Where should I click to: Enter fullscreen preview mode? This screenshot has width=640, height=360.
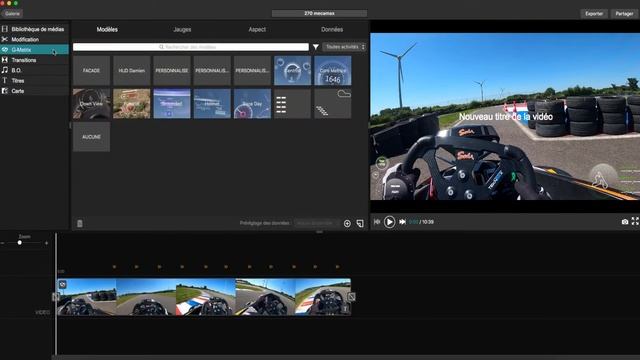[x=635, y=221]
